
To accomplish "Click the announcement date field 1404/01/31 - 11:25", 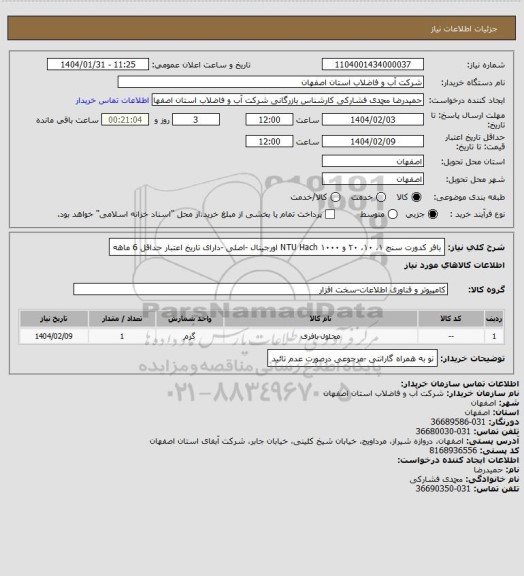I will click(x=98, y=64).
